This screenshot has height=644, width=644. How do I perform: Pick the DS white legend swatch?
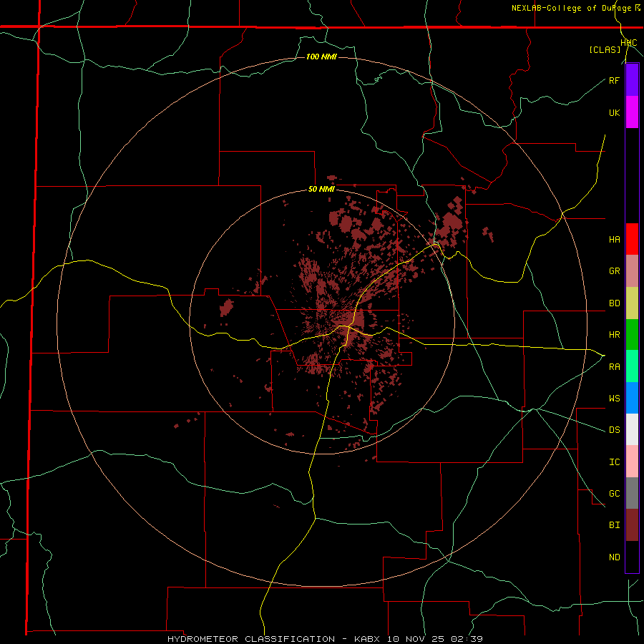coord(632,429)
